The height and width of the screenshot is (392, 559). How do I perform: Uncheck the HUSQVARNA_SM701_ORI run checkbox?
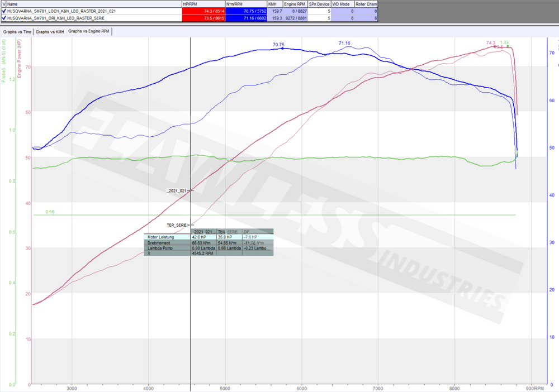(4, 18)
